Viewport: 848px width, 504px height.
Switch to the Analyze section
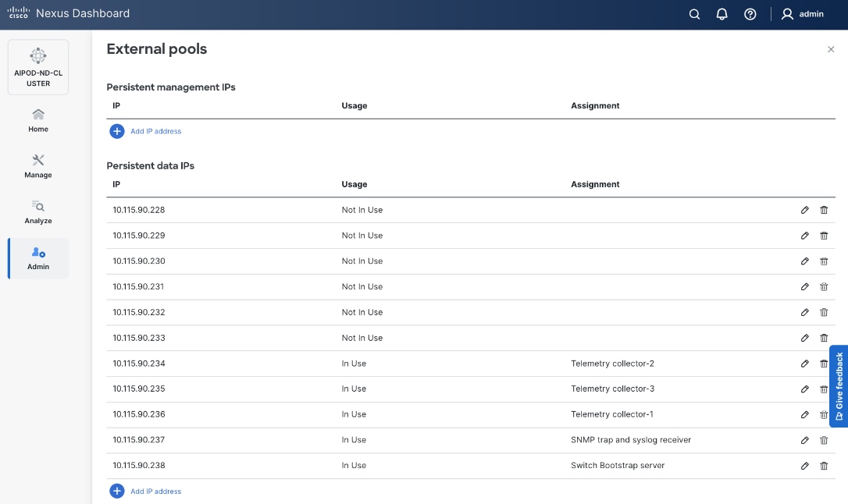37,212
